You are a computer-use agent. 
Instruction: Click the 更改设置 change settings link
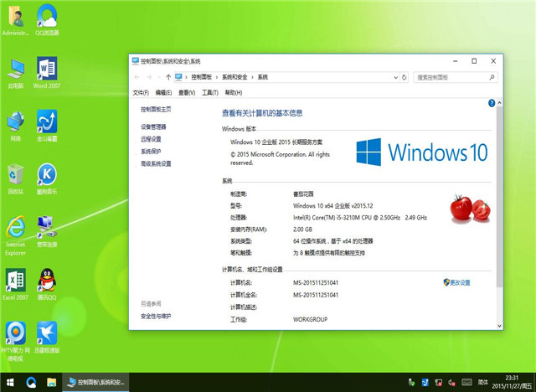[456, 282]
